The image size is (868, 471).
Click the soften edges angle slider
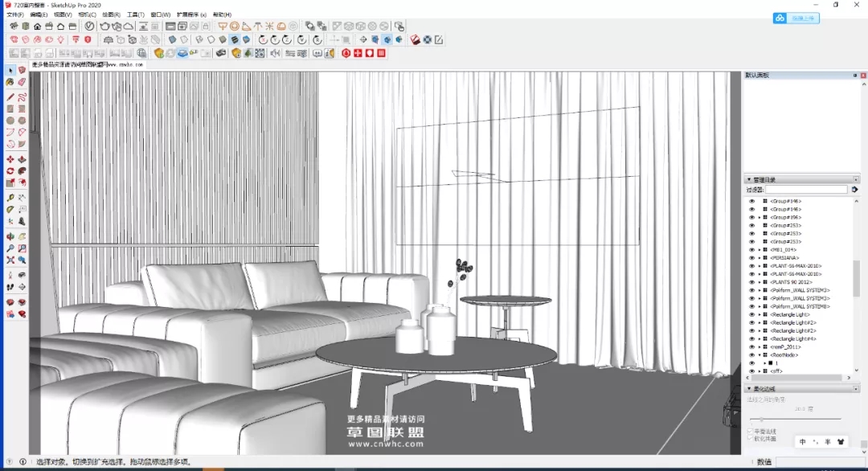[x=761, y=420]
